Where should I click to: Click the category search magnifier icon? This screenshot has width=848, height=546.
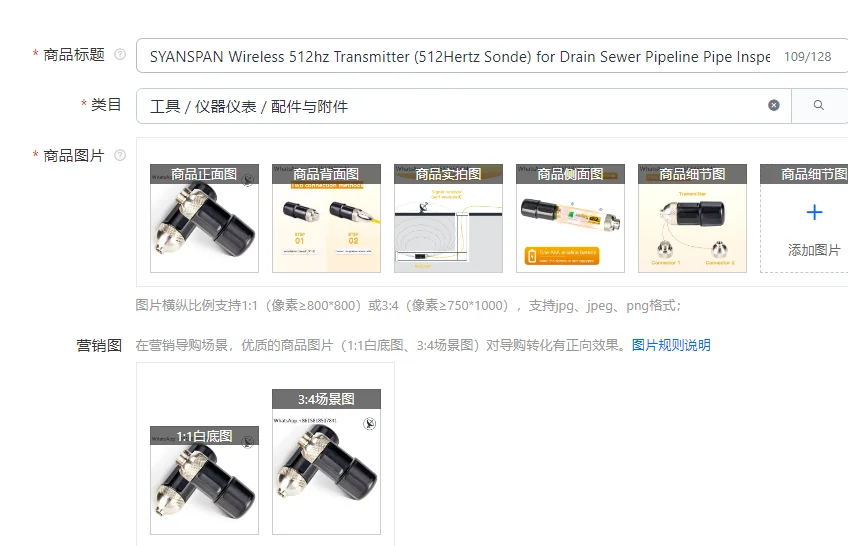point(819,105)
